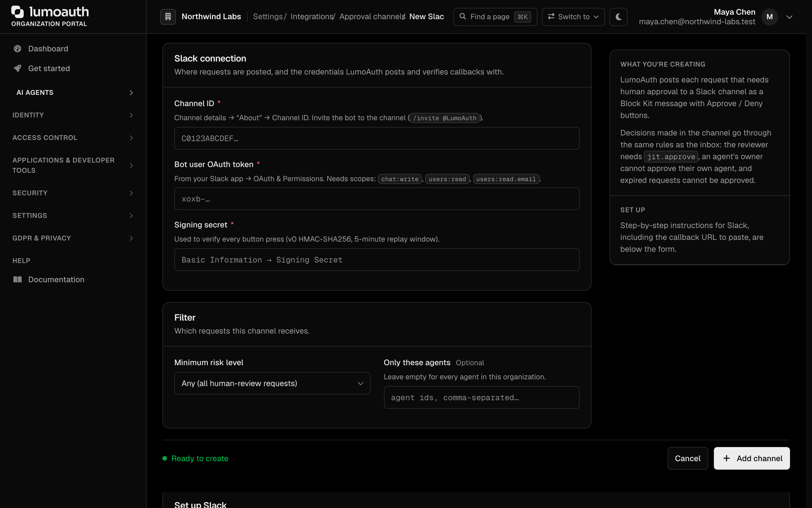Click the Cancel button
Viewport: 812px width, 508px height.
687,458
